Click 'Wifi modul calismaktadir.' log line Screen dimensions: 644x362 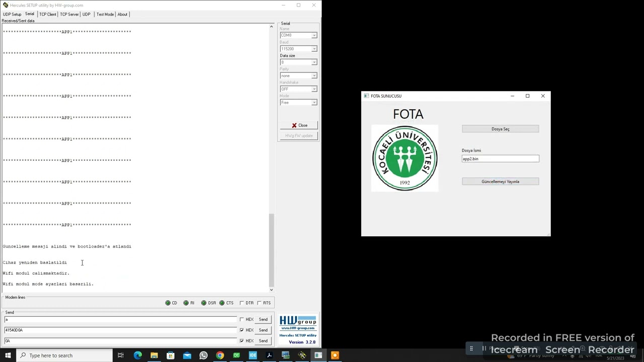click(36, 273)
